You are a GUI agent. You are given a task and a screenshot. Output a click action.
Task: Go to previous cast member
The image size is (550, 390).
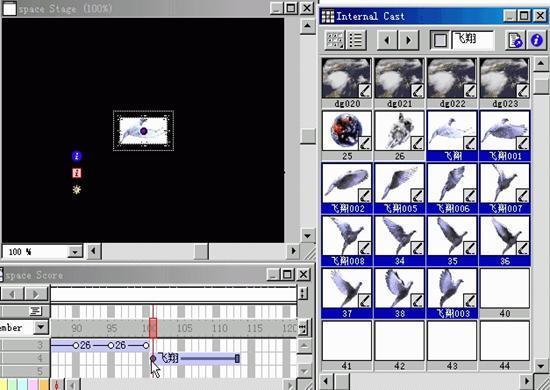click(387, 40)
